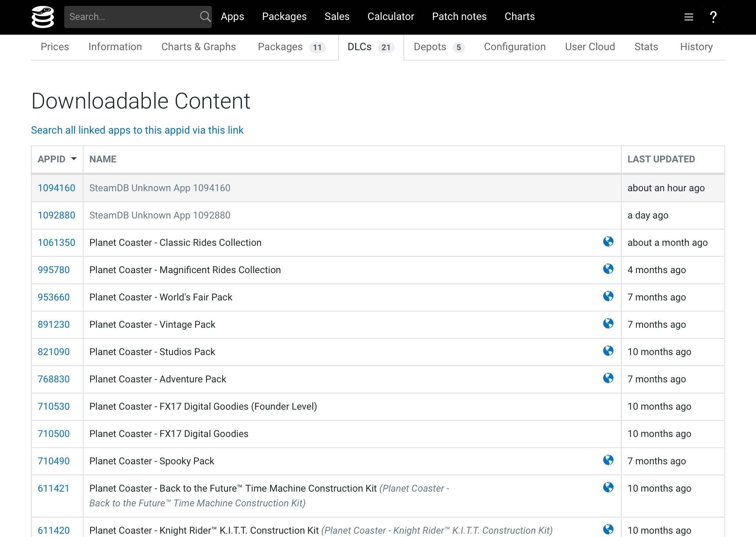Open appid 710530 link
This screenshot has width=756, height=537.
coord(54,406)
